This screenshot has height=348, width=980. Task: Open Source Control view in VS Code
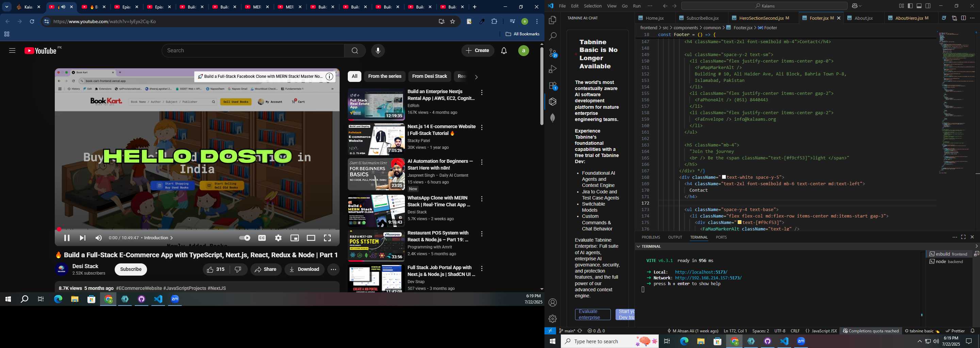[552, 53]
